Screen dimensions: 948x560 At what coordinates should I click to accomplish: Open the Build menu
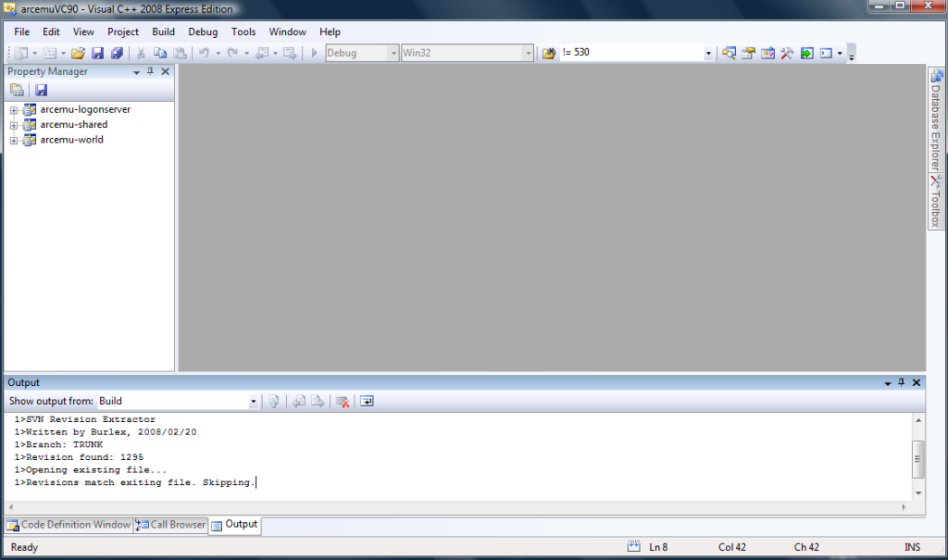(x=163, y=32)
